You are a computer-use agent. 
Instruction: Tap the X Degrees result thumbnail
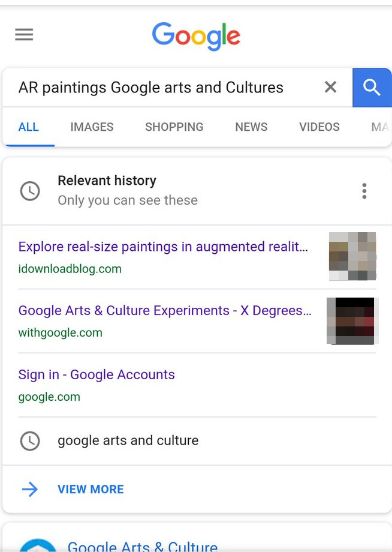[352, 320]
